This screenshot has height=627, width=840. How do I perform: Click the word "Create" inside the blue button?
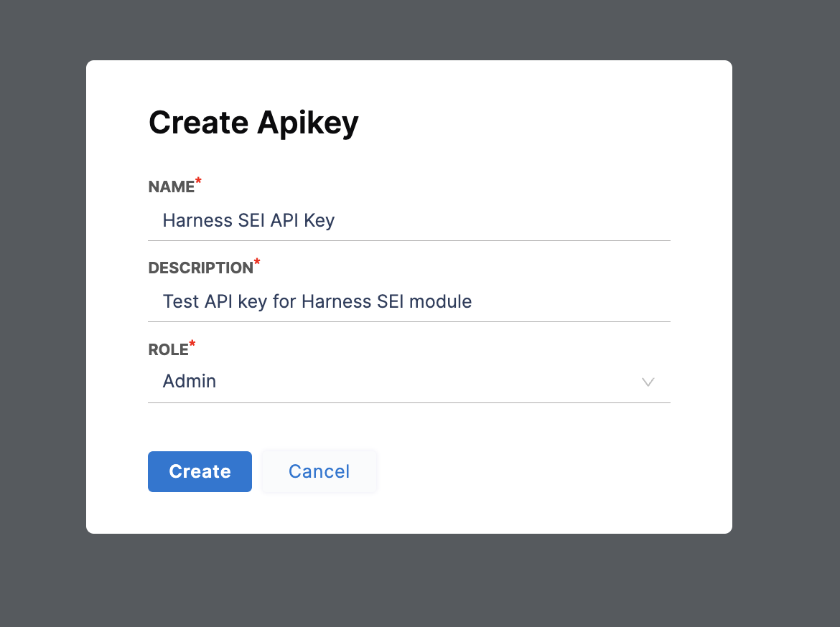pyautogui.click(x=200, y=471)
